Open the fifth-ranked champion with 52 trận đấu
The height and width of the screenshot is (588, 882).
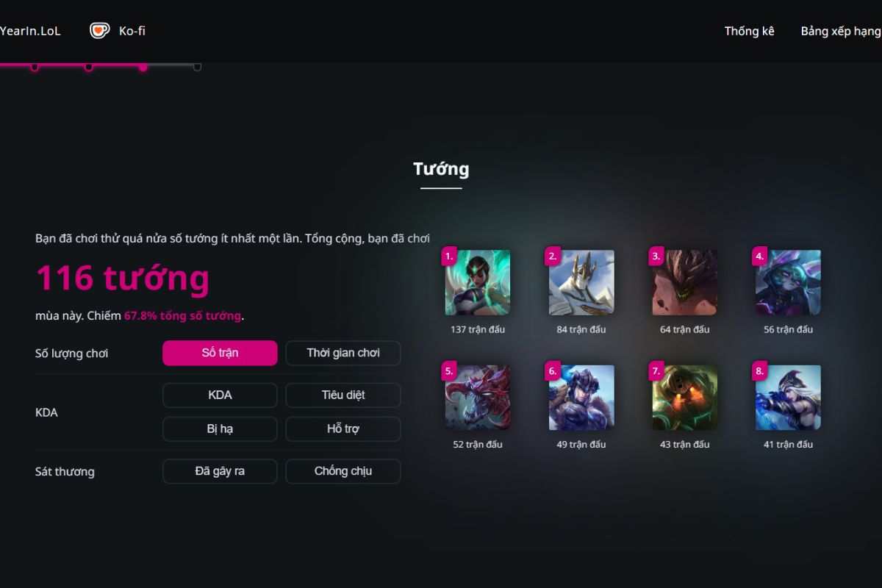pyautogui.click(x=478, y=398)
